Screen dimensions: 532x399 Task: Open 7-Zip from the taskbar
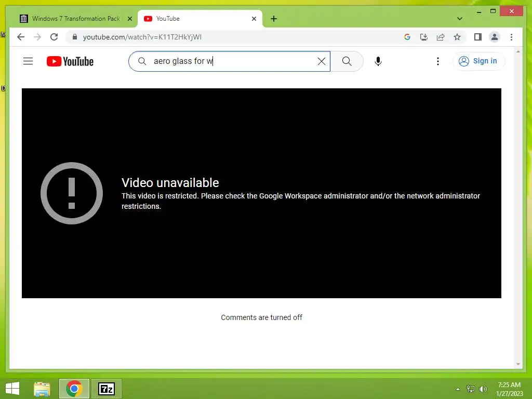point(106,389)
